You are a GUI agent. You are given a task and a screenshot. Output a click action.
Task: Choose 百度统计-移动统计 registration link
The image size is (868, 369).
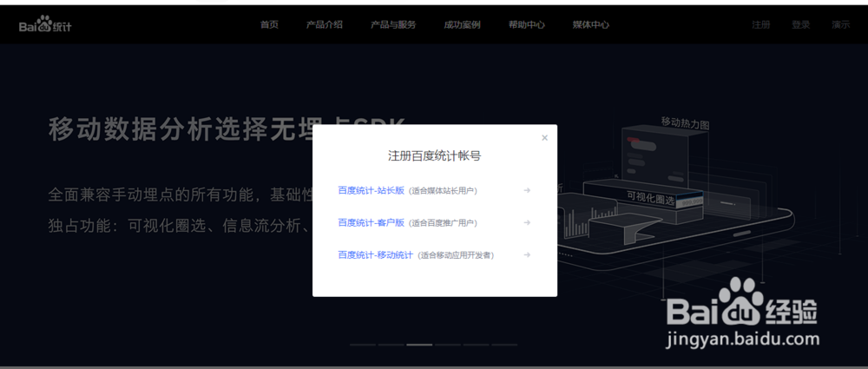click(375, 255)
